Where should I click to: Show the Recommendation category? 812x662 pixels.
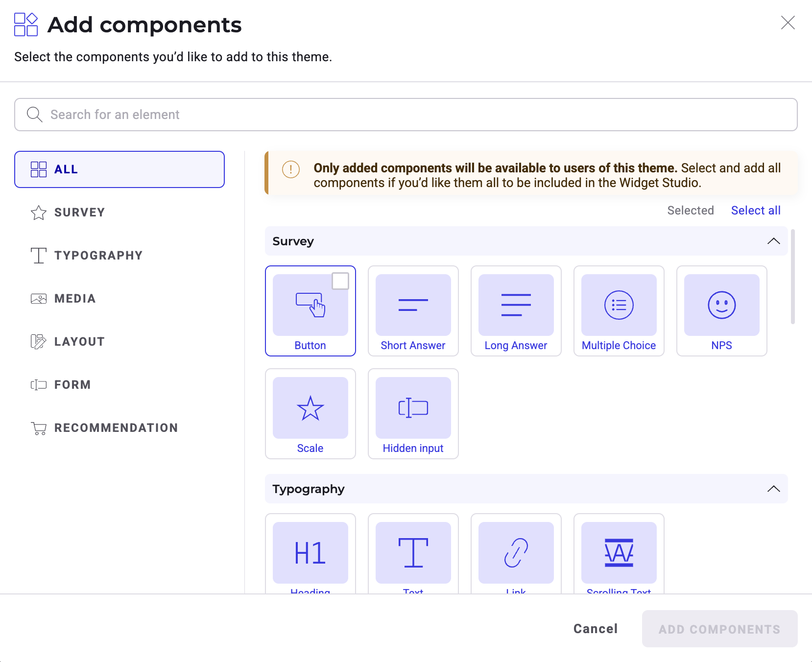(116, 428)
